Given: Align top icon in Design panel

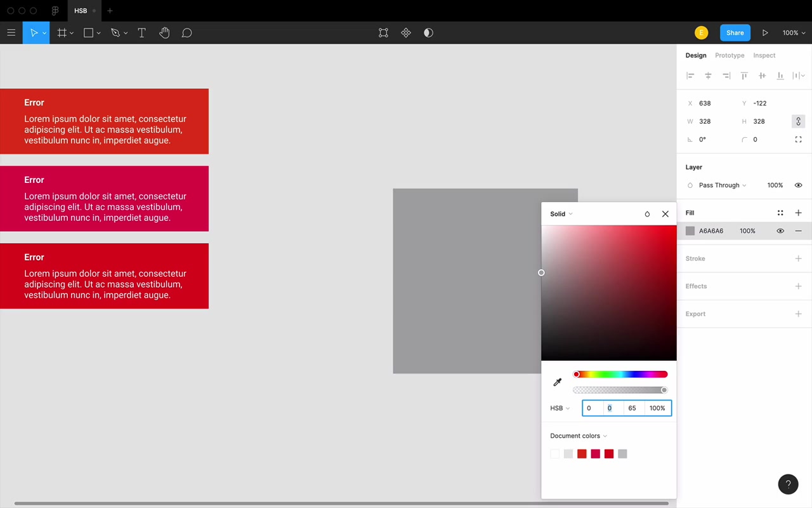Looking at the screenshot, I should pyautogui.click(x=744, y=76).
